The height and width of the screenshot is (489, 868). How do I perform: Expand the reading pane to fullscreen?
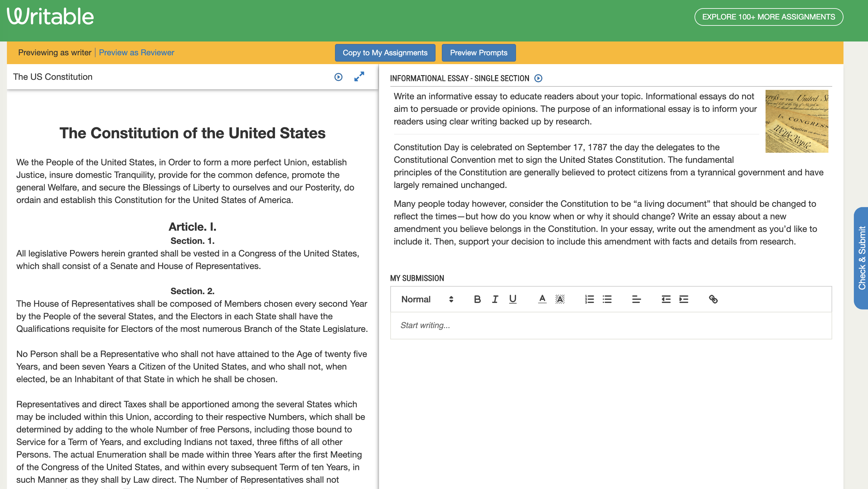point(359,76)
